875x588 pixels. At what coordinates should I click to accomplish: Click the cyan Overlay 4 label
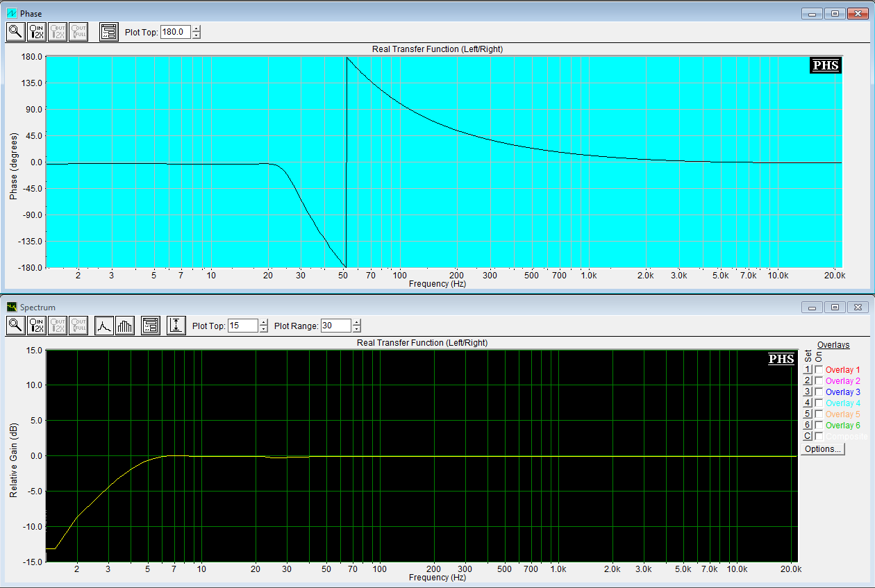[x=843, y=403]
